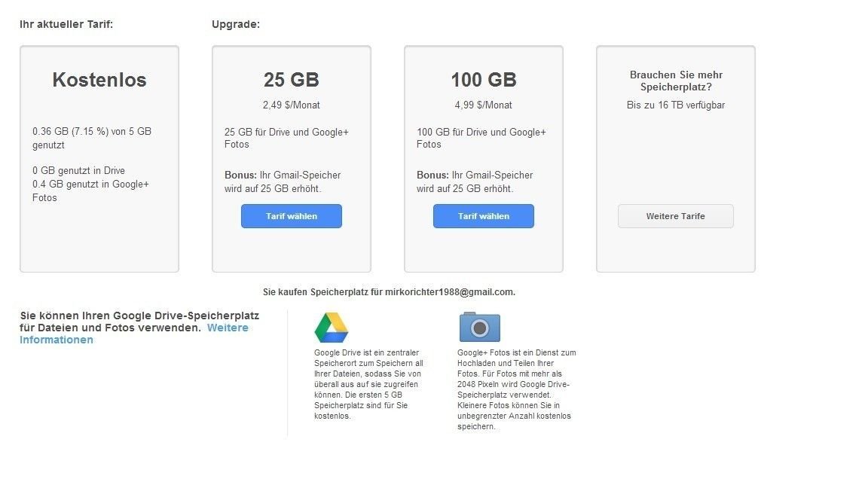Choose the 100 GB plan with Tarif wählen
This screenshot has width=868, height=488.
tap(483, 216)
